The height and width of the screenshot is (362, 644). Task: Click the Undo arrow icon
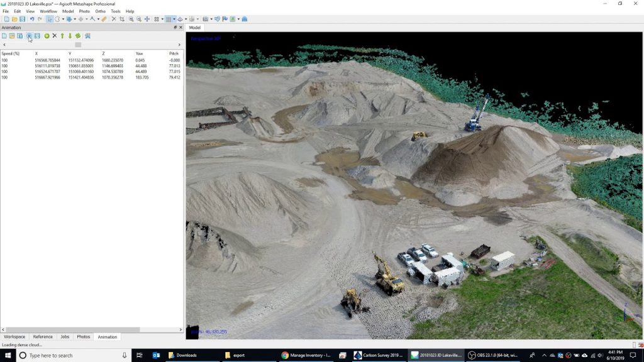[33, 19]
